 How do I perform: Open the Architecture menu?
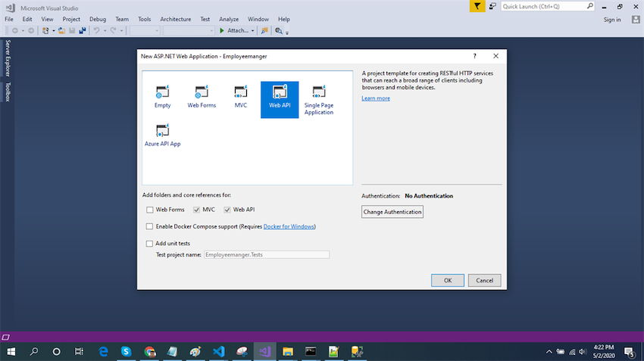coord(175,19)
